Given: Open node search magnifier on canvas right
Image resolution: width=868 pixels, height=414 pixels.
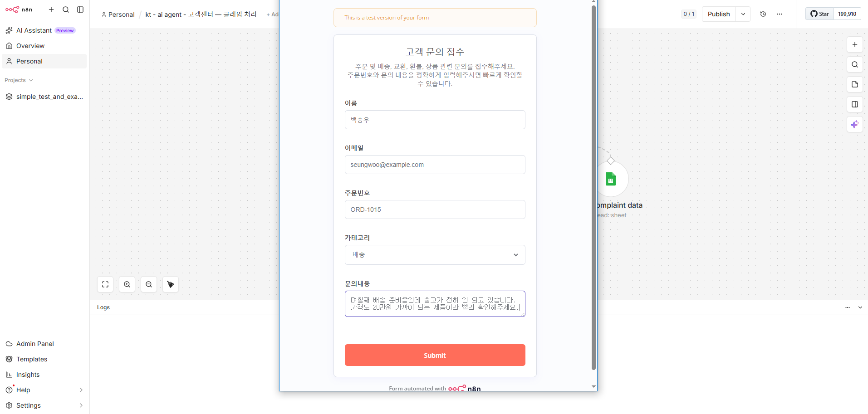Looking at the screenshot, I should (x=855, y=64).
